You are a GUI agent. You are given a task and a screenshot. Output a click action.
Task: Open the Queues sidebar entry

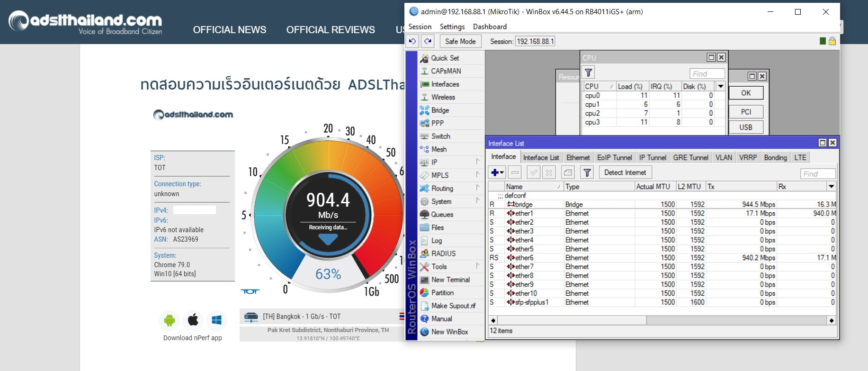(x=442, y=215)
